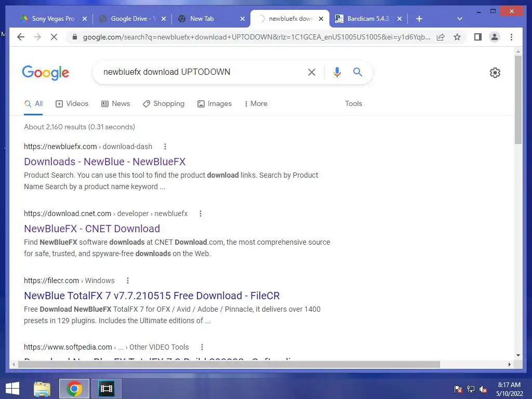This screenshot has width=532, height=399.
Task: Clear the Google search box text
Action: click(x=312, y=72)
